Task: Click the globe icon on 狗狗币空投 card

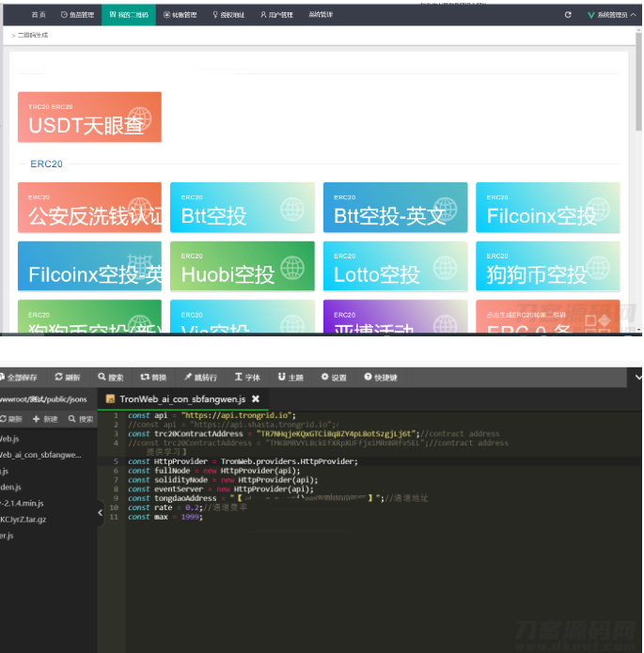Action: coord(598,268)
